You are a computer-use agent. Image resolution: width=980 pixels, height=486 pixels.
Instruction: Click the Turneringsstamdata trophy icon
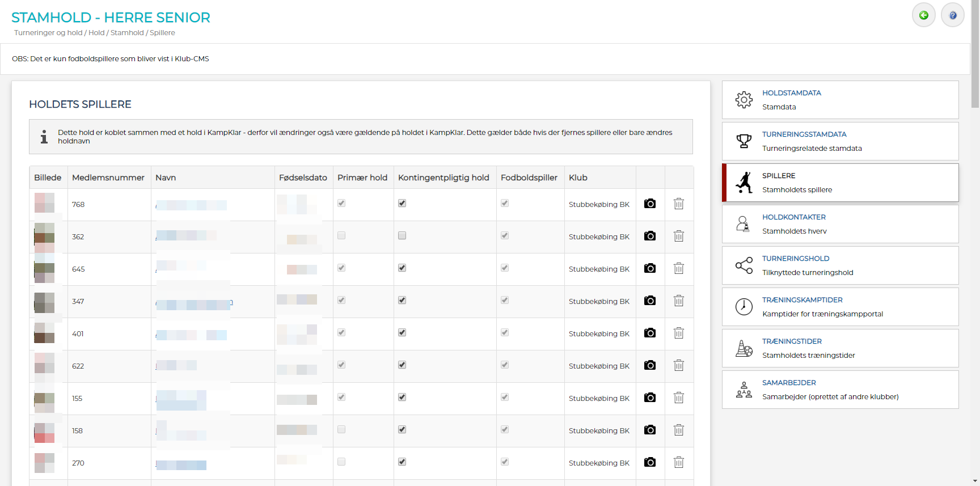(x=744, y=141)
